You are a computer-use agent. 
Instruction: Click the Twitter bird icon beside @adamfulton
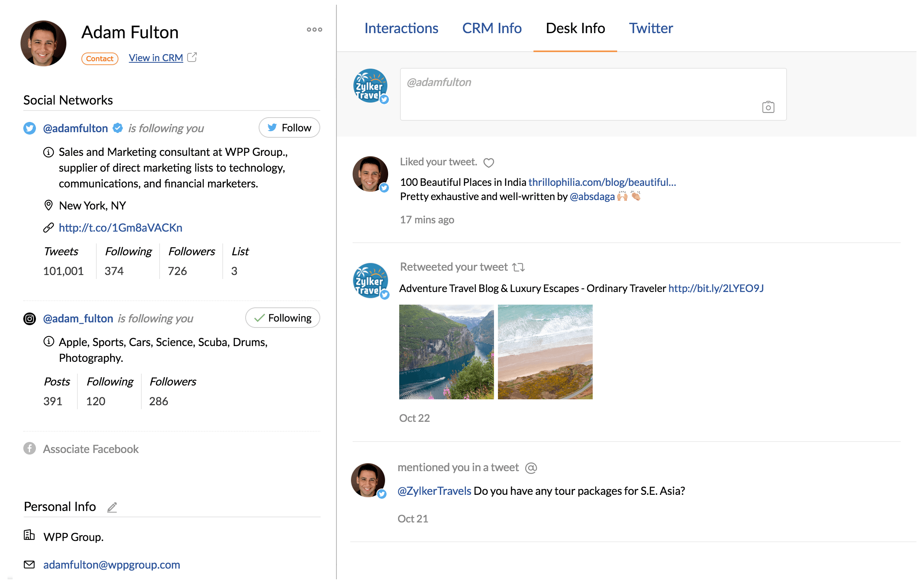click(x=30, y=128)
